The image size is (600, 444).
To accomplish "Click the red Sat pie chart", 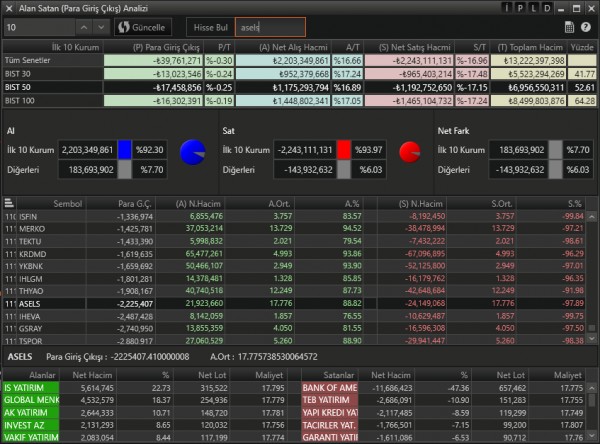I will point(410,152).
